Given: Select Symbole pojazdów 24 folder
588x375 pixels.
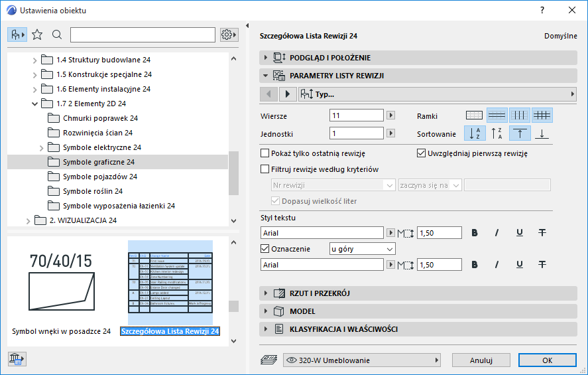Looking at the screenshot, I should point(99,177).
